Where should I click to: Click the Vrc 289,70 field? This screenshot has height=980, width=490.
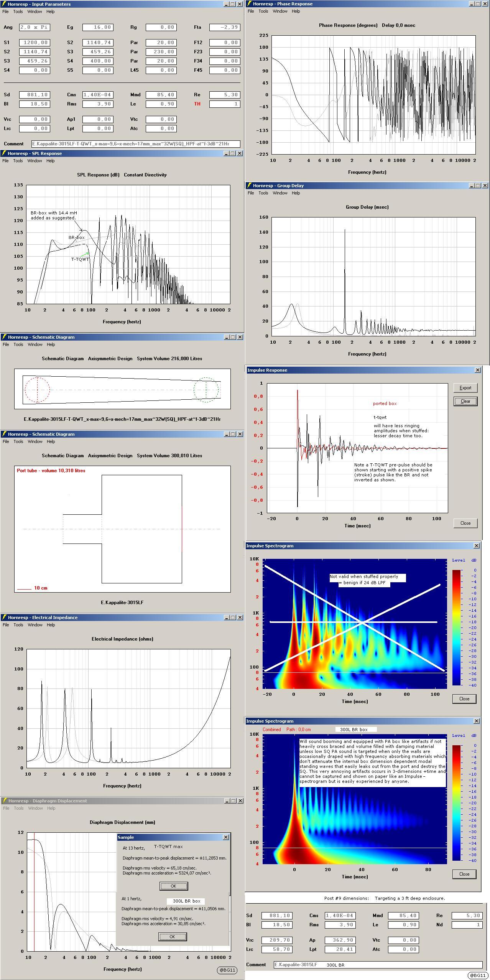click(x=277, y=940)
